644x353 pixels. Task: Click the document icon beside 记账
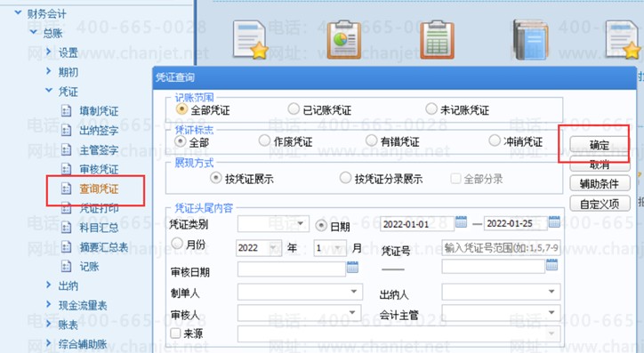66,267
